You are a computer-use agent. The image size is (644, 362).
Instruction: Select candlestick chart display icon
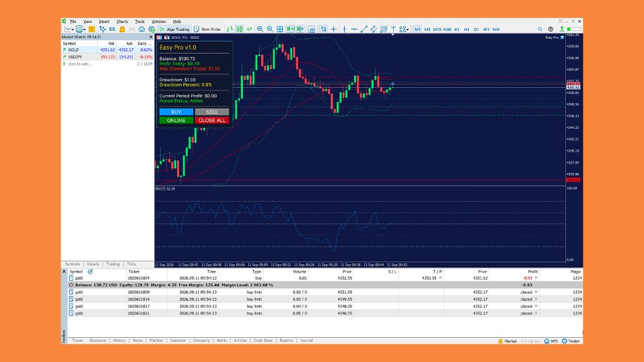[x=239, y=29]
